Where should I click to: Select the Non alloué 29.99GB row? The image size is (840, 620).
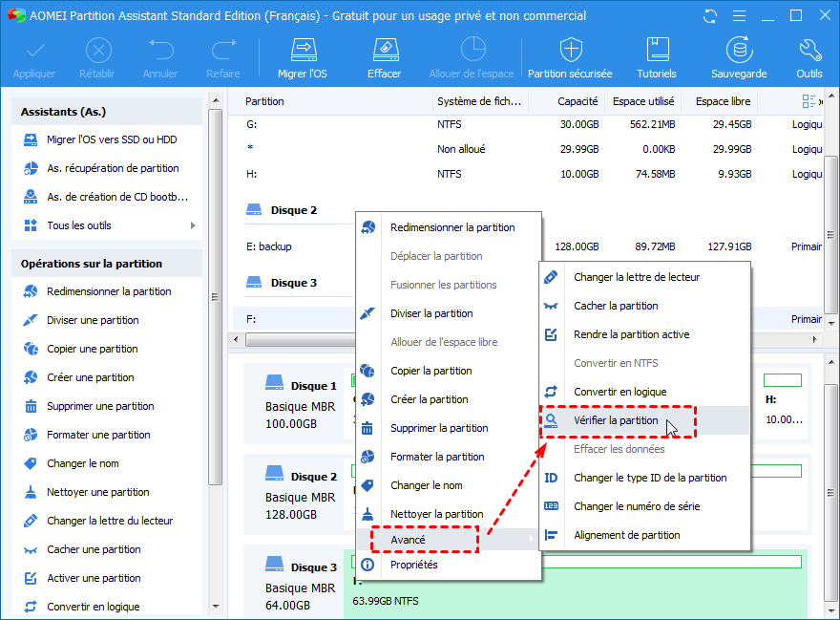point(528,149)
